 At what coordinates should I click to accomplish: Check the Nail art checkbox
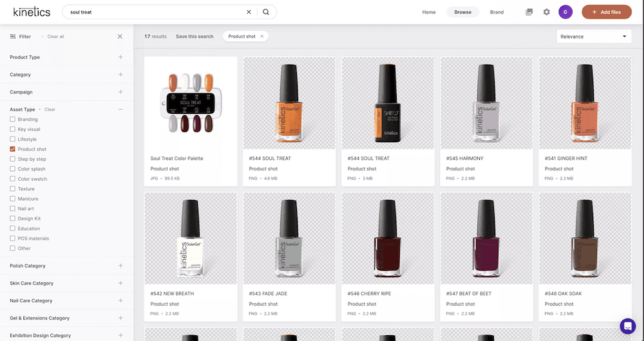(x=13, y=208)
